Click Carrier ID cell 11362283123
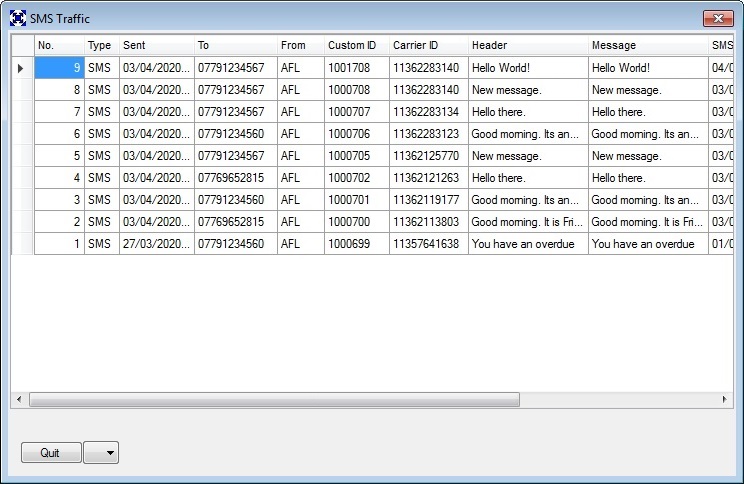 tap(429, 134)
